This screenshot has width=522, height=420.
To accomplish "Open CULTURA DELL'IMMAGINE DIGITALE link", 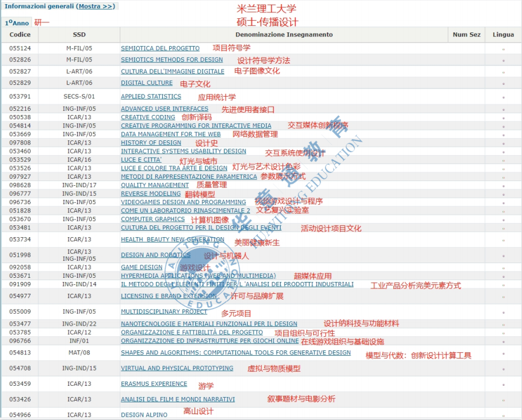I will pyautogui.click(x=172, y=71).
